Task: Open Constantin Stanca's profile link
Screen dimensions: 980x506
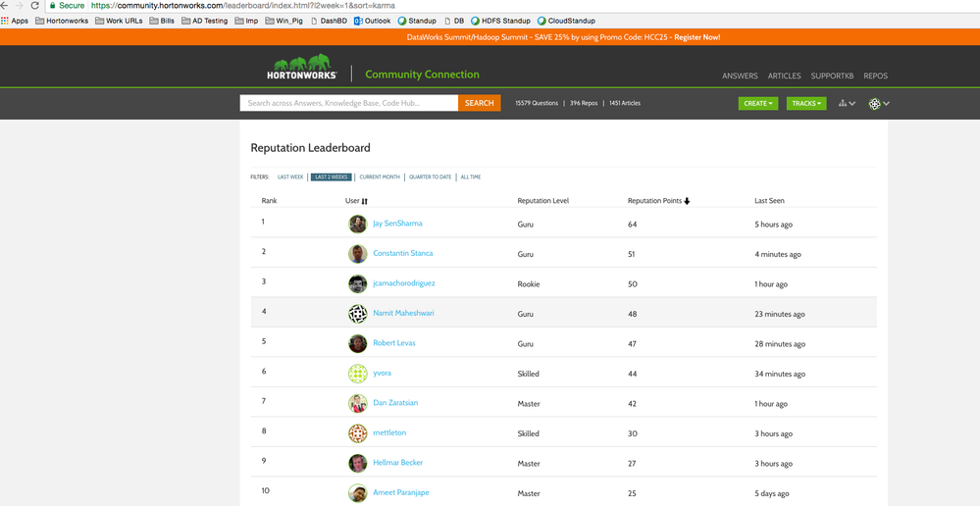Action: coord(403,254)
